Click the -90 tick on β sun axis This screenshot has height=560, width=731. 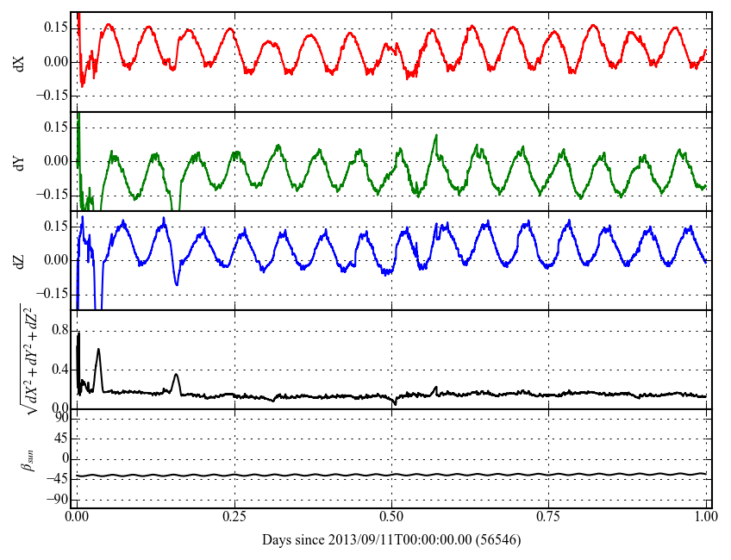57,500
